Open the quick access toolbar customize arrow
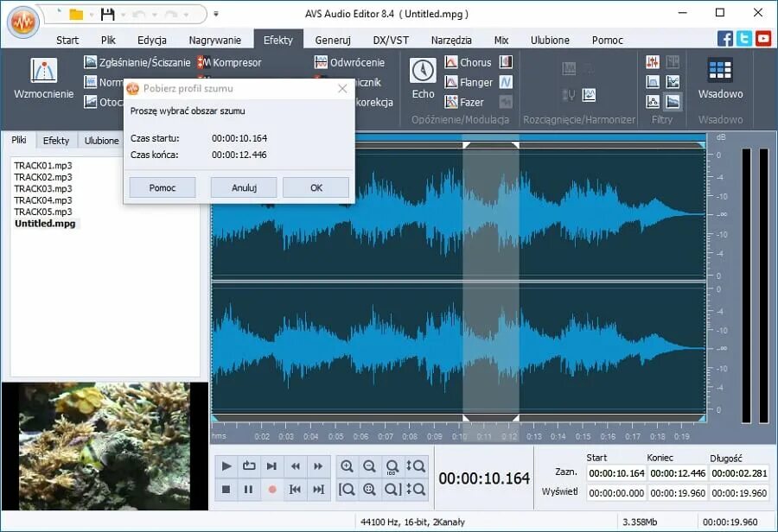The width and height of the screenshot is (778, 532). [216, 15]
